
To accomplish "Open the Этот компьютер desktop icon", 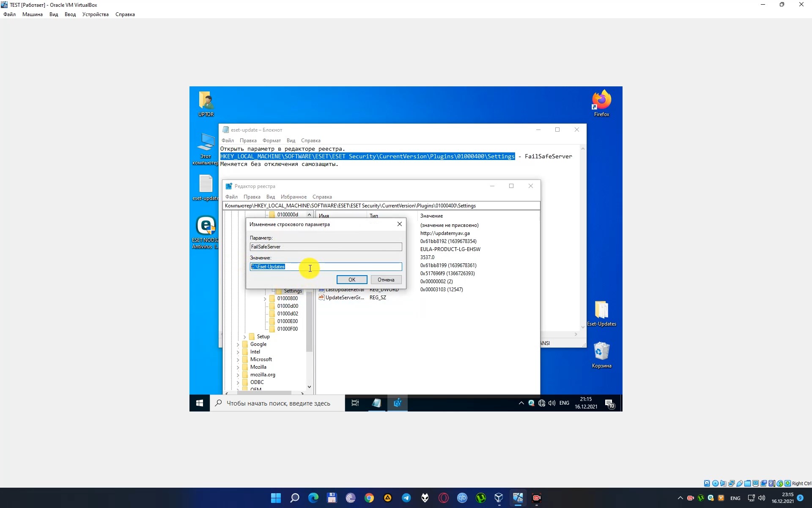I will click(206, 149).
